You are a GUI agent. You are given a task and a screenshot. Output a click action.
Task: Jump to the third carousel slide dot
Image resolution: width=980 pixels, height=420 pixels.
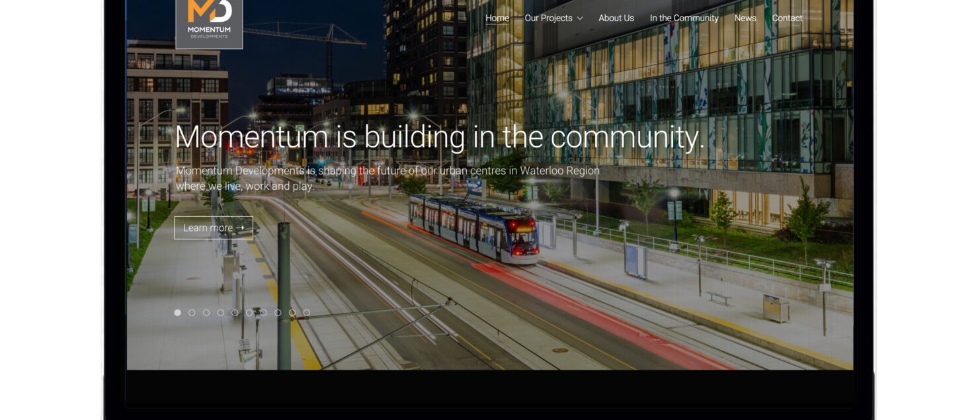click(206, 313)
